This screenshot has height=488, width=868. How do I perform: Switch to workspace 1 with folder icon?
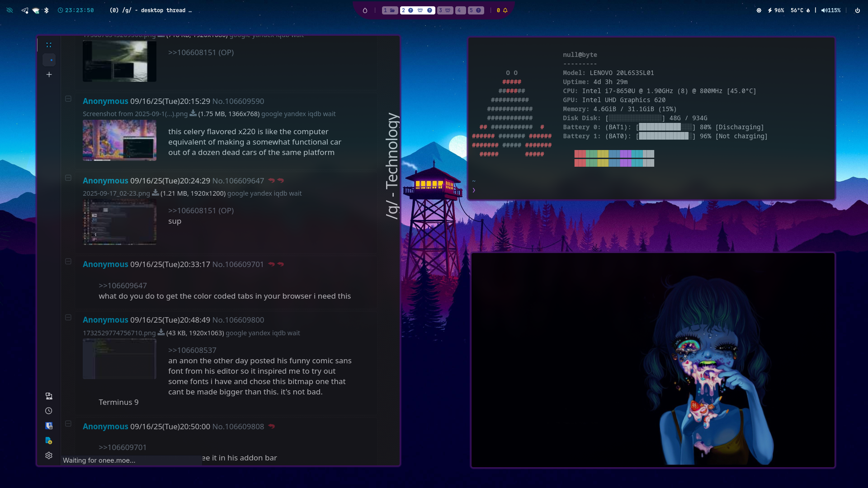[x=390, y=10]
